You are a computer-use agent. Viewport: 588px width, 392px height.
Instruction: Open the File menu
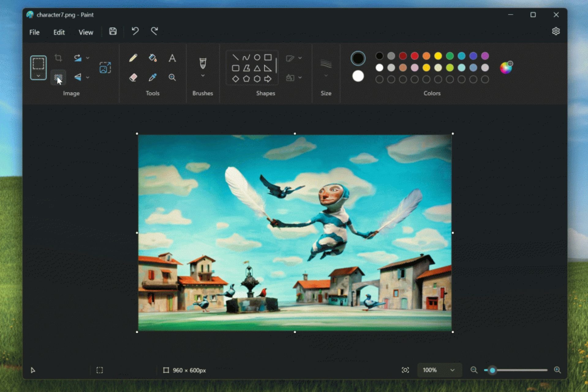tap(34, 32)
